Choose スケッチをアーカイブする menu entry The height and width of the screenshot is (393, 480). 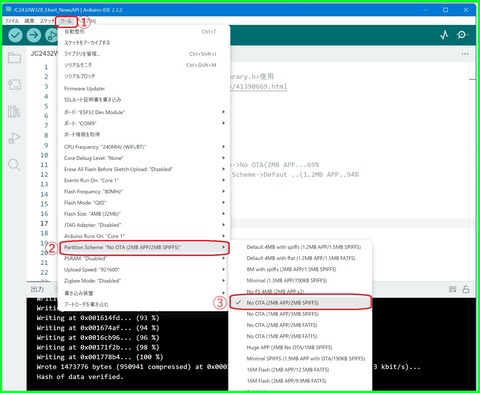(144, 43)
